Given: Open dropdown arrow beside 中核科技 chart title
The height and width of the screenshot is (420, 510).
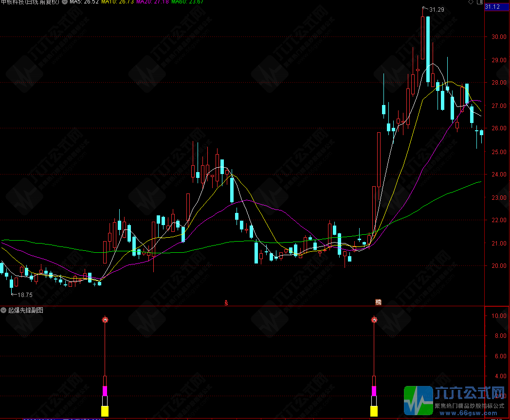Looking at the screenshot, I should click(x=65, y=1).
